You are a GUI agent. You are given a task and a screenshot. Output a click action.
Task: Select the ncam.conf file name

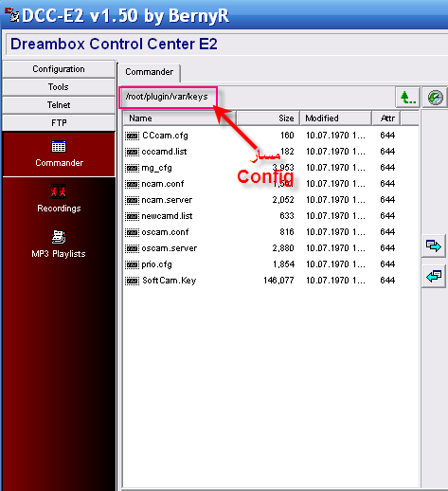point(163,184)
